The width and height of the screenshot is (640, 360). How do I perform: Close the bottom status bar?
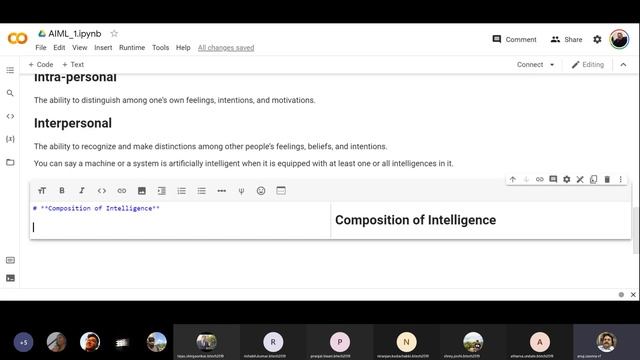(633, 294)
